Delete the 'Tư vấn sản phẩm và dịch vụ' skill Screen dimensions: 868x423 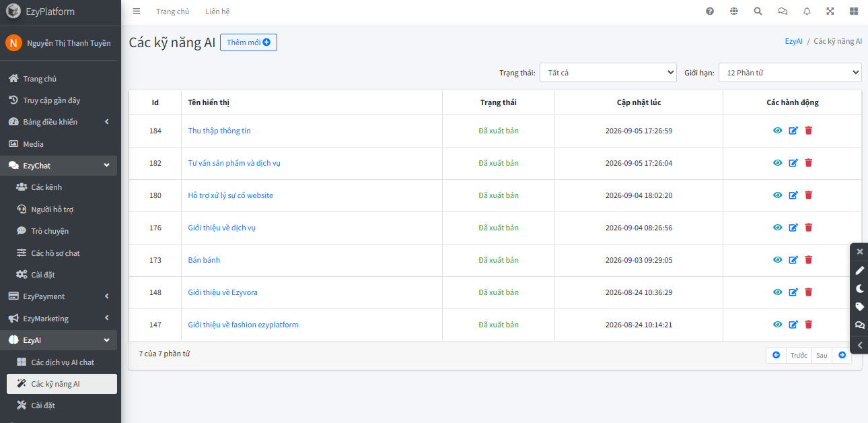point(809,163)
